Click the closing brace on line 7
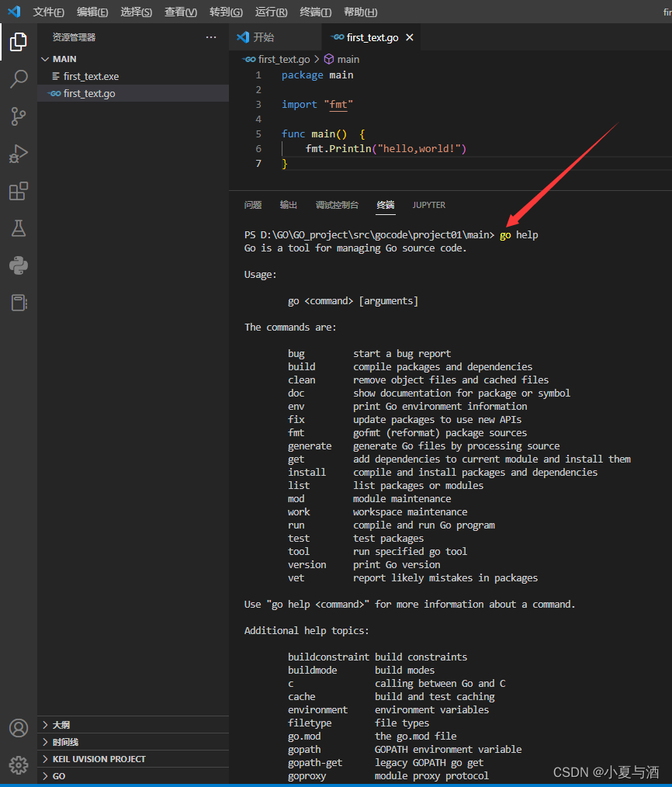 click(285, 164)
